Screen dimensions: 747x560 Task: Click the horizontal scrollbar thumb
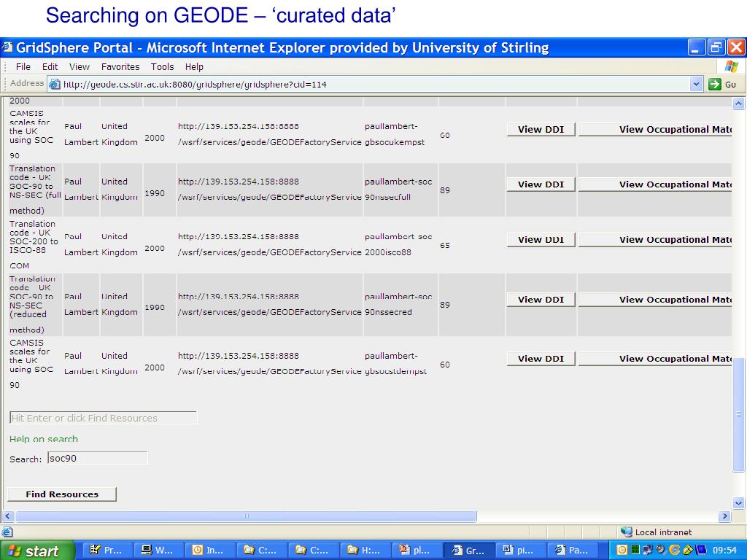(x=246, y=516)
